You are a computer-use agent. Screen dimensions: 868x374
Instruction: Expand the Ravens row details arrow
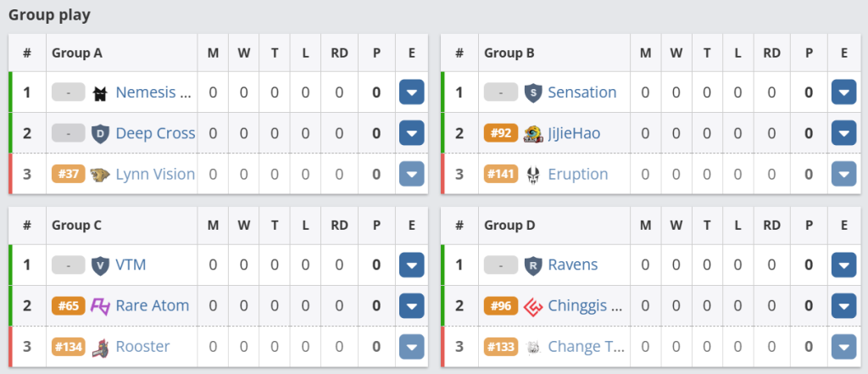pos(843,265)
